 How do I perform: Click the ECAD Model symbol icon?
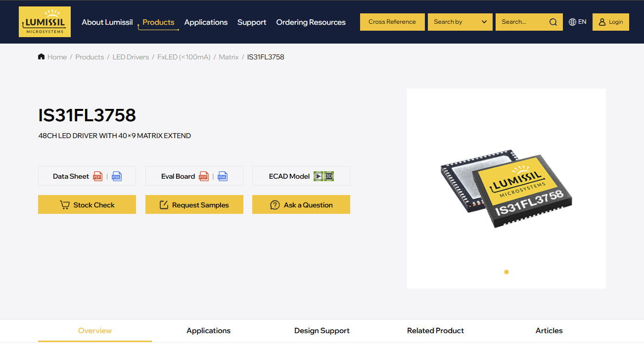pyautogui.click(x=318, y=176)
